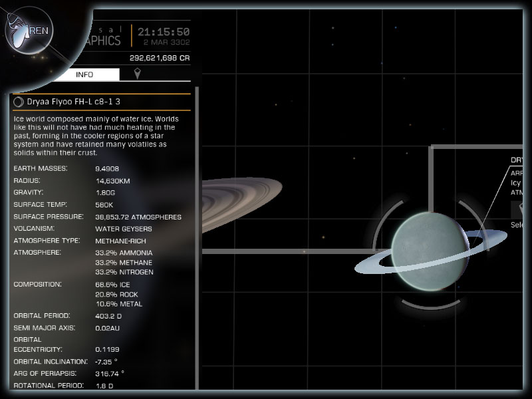Click the METHANE-RICH atmosphere type value
The height and width of the screenshot is (399, 532).
coord(120,241)
